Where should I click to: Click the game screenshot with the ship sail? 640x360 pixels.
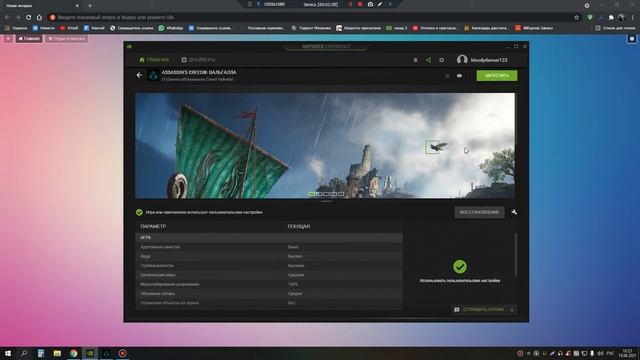point(325,146)
